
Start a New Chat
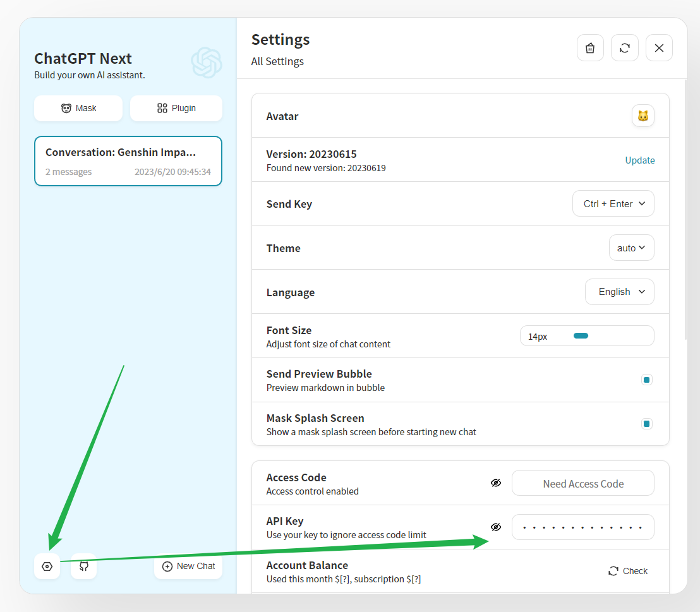pyautogui.click(x=188, y=567)
